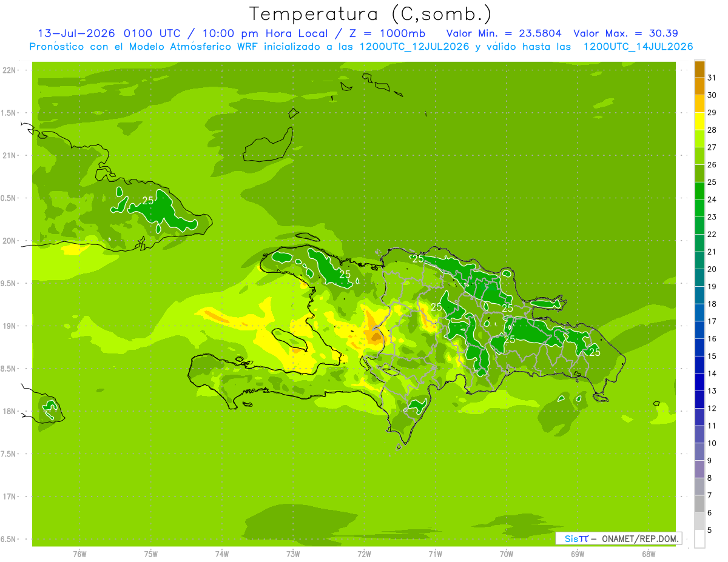Click the legend label 20
The width and height of the screenshot is (728, 562).
(x=712, y=269)
